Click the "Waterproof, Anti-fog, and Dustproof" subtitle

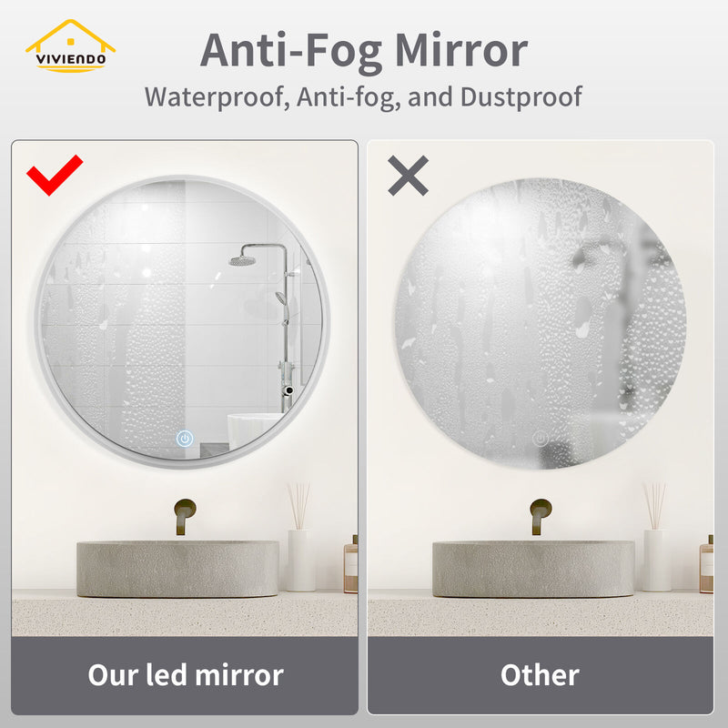(363, 97)
